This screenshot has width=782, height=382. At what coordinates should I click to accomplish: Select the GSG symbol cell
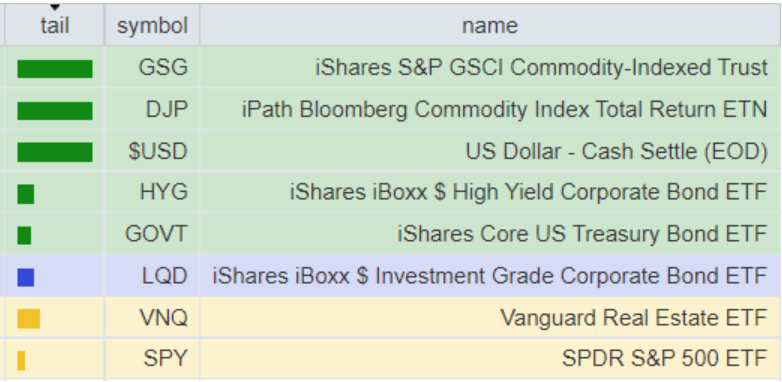[152, 67]
